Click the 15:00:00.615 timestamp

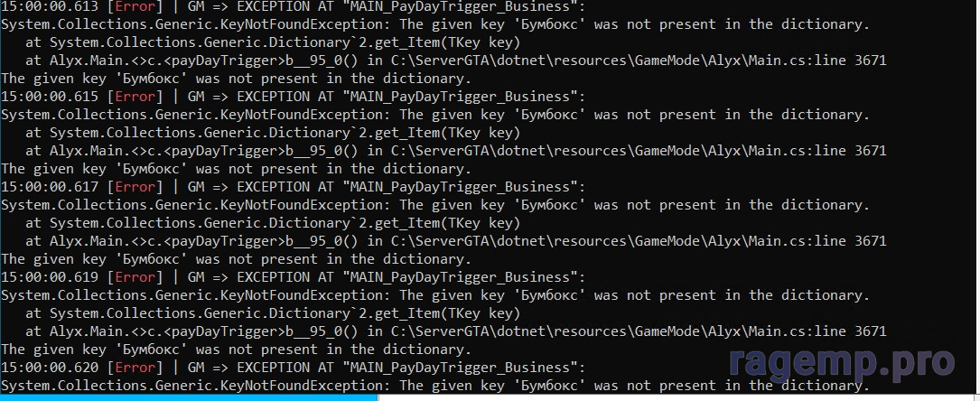(50, 97)
